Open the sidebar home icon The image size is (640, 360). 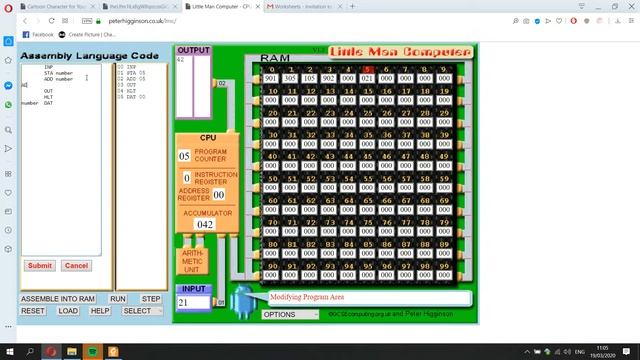pyautogui.click(x=8, y=41)
